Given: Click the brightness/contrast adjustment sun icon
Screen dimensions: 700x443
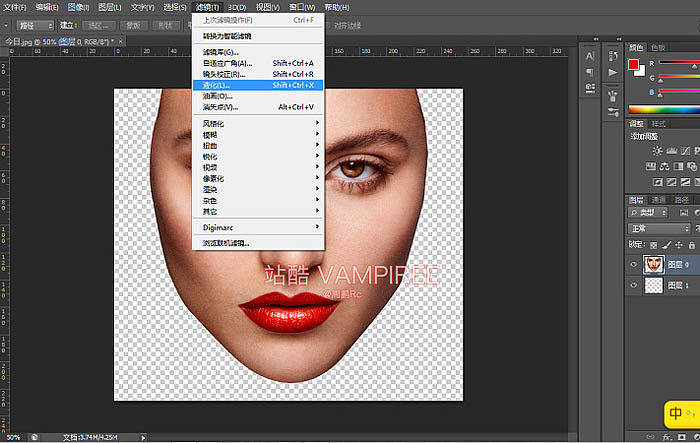Looking at the screenshot, I should point(657,151).
